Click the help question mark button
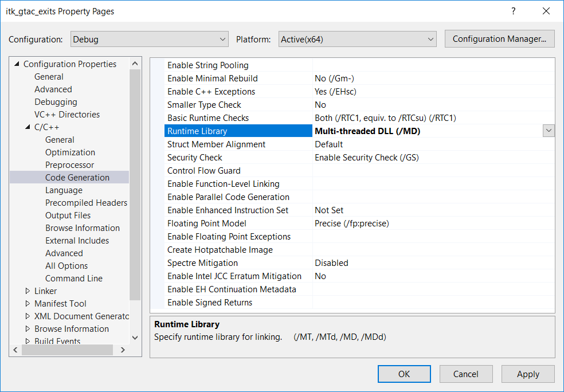 tap(514, 11)
